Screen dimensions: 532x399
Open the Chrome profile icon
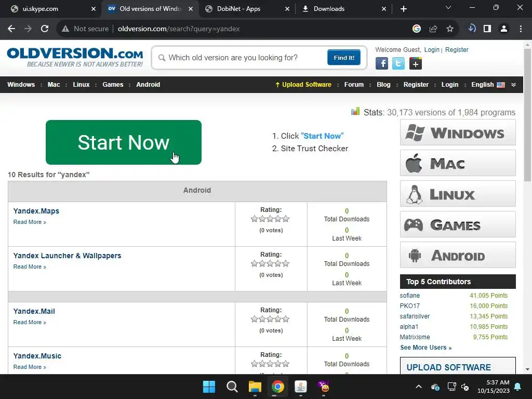pyautogui.click(x=504, y=29)
